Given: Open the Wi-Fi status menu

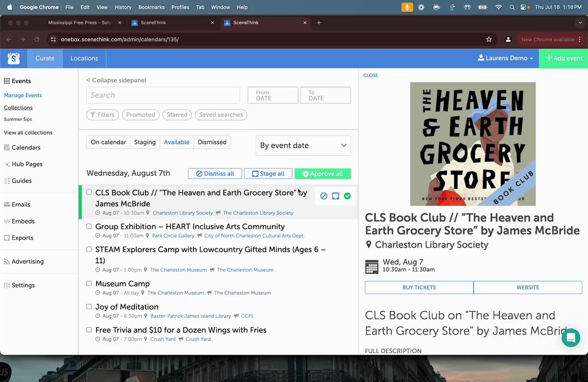Looking at the screenshot, I should (498, 7).
